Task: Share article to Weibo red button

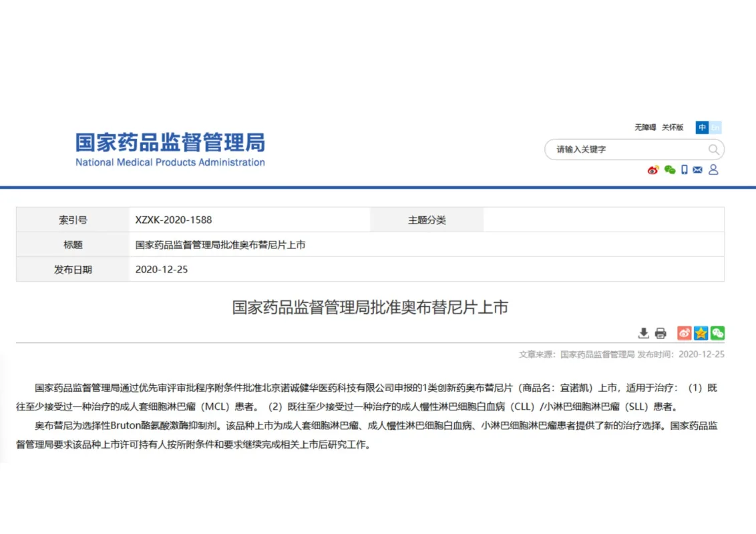Action: coord(685,333)
